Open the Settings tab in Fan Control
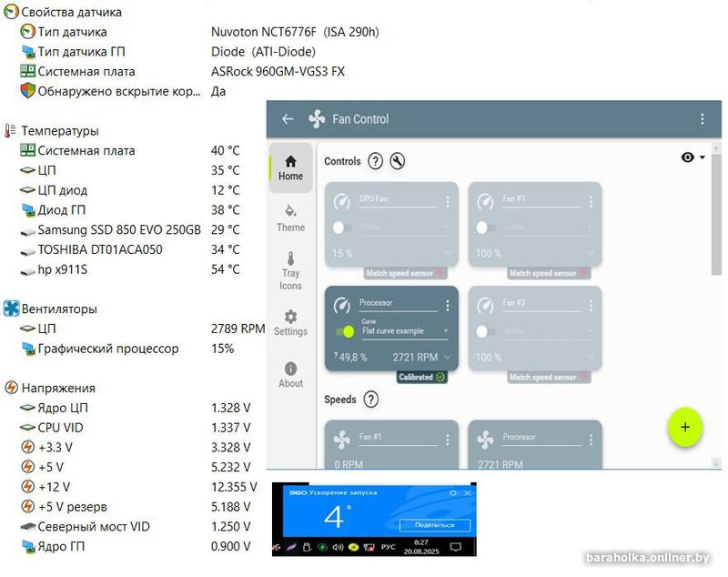The image size is (728, 577). click(290, 323)
